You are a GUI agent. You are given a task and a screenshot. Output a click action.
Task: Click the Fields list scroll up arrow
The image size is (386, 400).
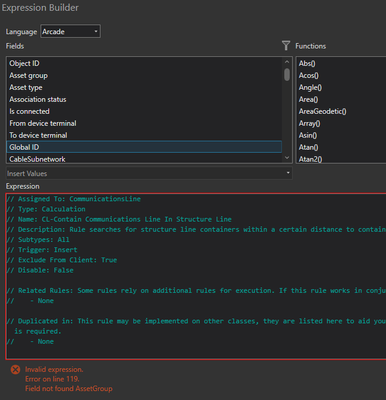point(287,62)
